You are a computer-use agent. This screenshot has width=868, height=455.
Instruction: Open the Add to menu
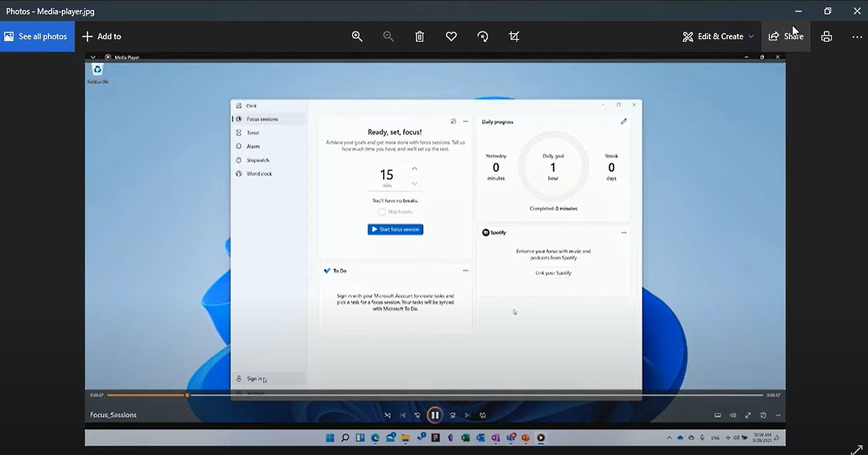click(x=101, y=36)
